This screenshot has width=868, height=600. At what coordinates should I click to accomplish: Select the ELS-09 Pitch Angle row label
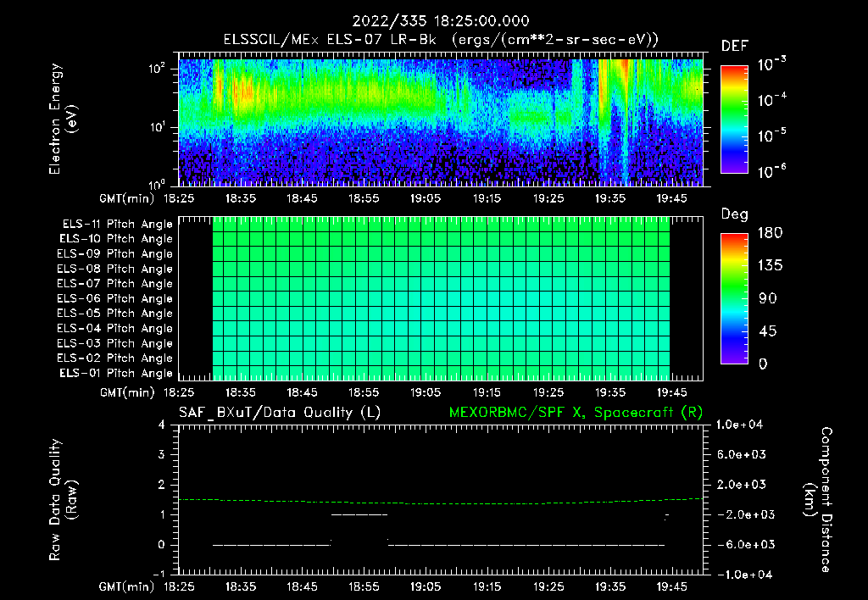coord(115,254)
